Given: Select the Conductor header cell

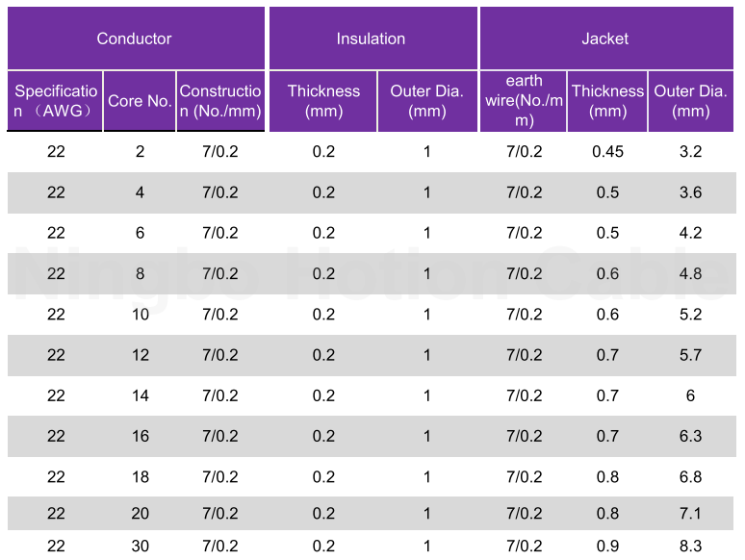Looking at the screenshot, I should coord(136,38).
